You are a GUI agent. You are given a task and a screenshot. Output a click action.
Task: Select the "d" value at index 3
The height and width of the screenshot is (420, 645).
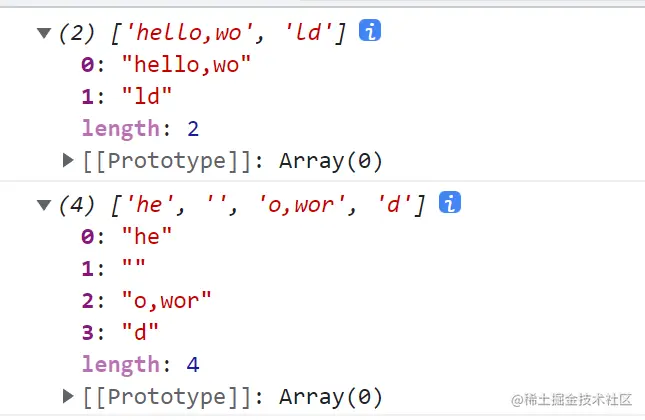(x=139, y=332)
